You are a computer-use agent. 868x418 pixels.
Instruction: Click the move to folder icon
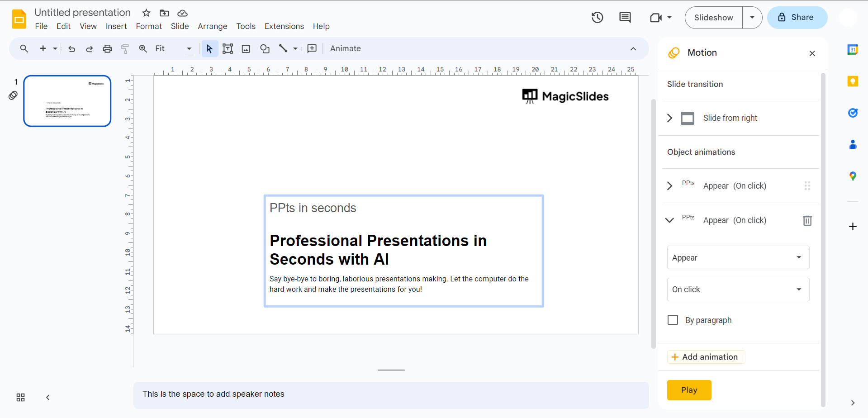(x=164, y=13)
